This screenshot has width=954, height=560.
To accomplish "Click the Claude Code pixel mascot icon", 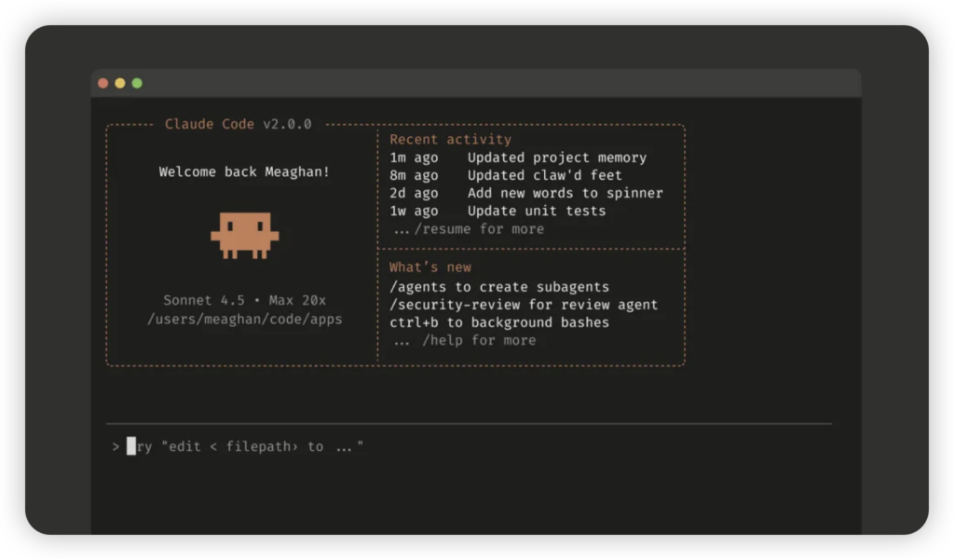I will 244,235.
